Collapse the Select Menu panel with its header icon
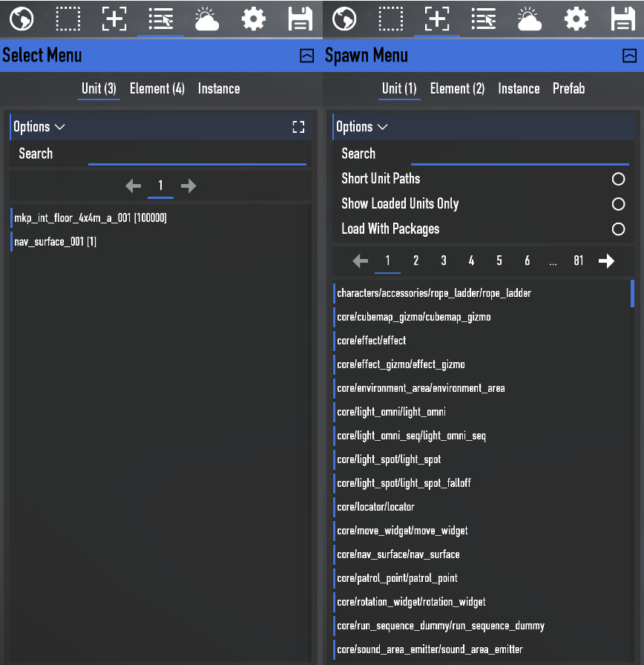This screenshot has height=665, width=644. pos(307,56)
